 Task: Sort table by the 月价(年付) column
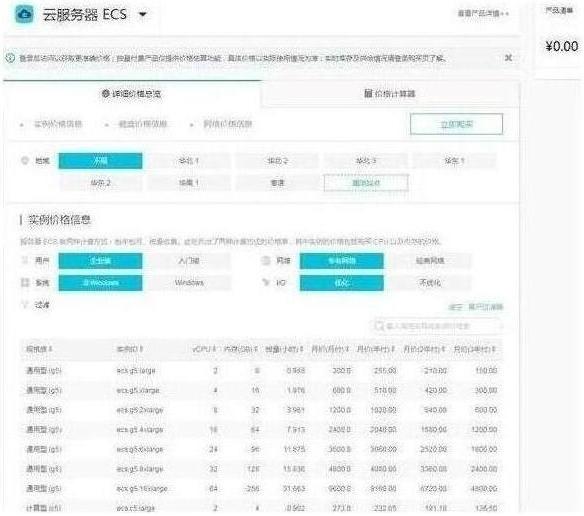click(x=376, y=349)
